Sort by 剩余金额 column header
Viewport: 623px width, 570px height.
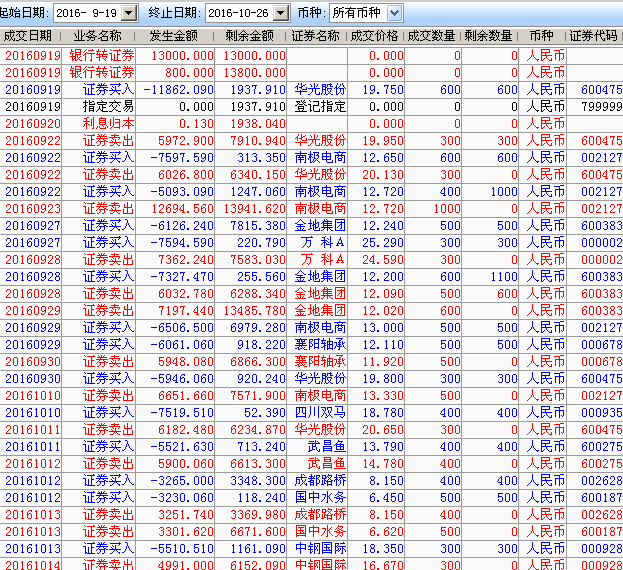[250, 36]
